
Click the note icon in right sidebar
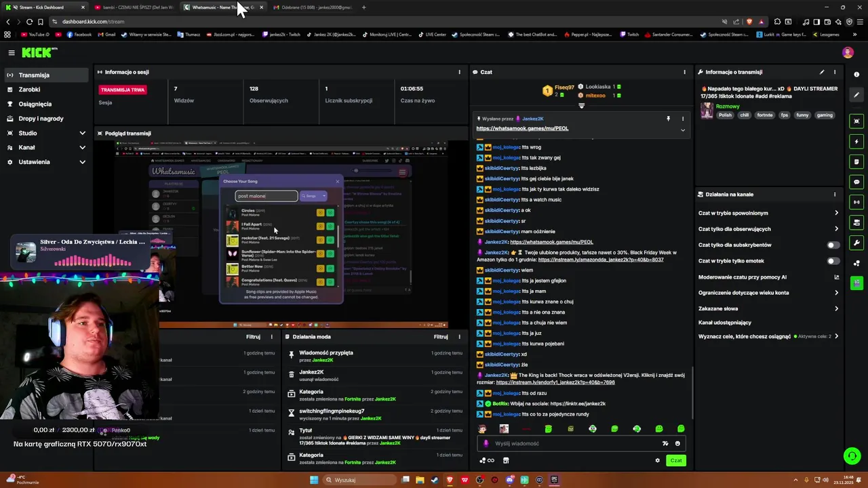[x=856, y=162]
